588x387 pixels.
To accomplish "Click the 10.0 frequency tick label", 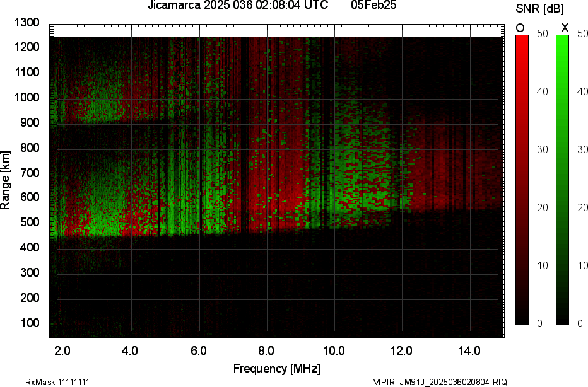I will [x=334, y=351].
